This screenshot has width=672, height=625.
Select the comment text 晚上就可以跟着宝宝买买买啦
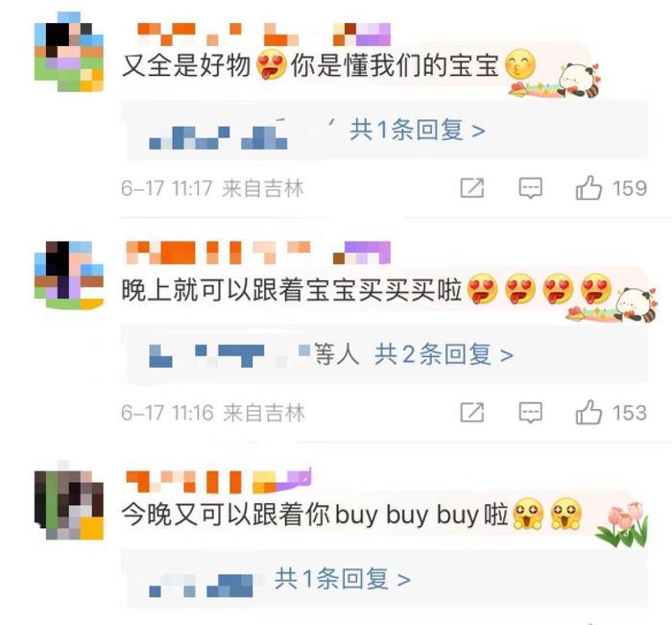(x=292, y=290)
